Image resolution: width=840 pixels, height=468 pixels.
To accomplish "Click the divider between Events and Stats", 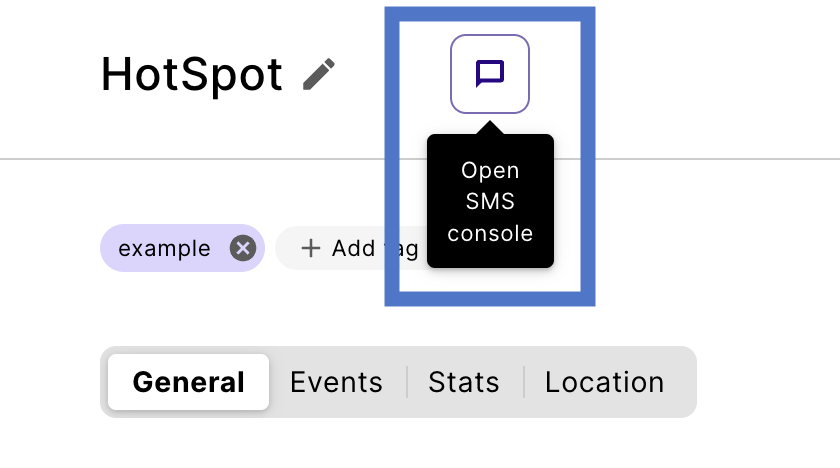I will point(407,382).
